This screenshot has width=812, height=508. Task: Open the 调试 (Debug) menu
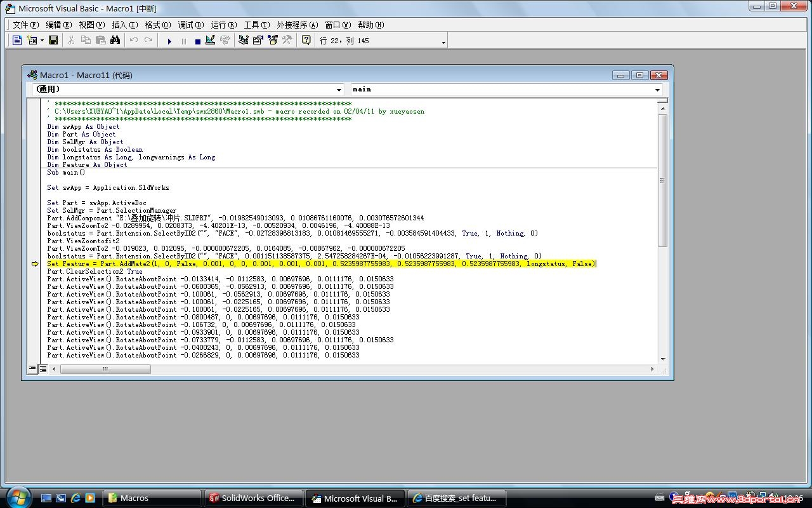pyautogui.click(x=191, y=25)
